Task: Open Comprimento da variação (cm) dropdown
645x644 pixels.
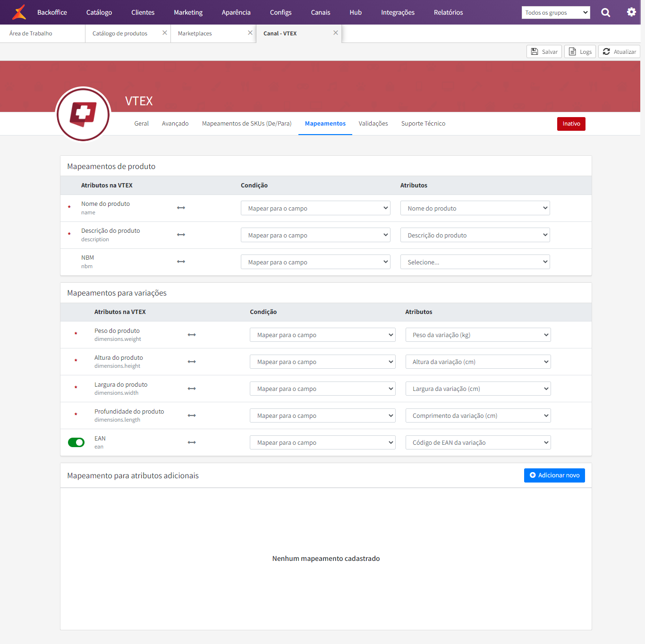Action: [x=478, y=415]
